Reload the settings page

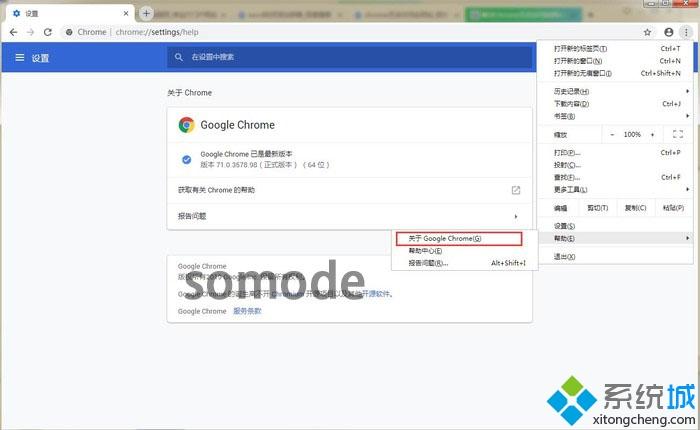(48, 32)
